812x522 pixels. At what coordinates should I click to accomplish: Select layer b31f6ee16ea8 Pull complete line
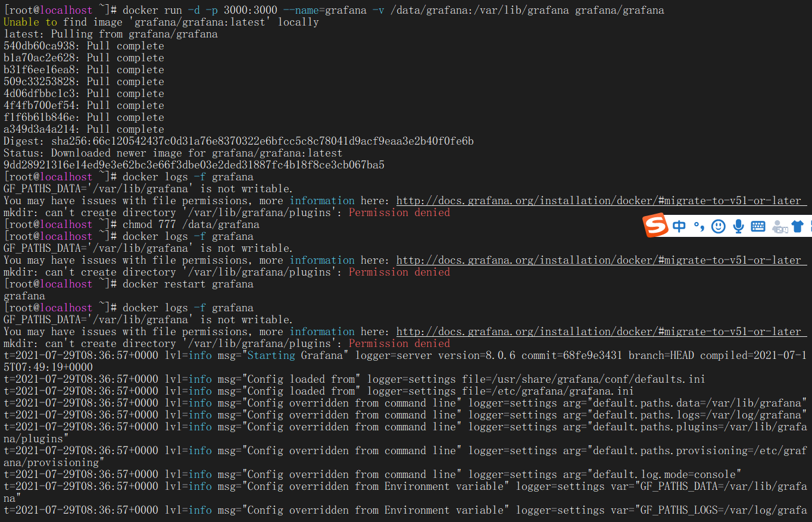coord(84,70)
